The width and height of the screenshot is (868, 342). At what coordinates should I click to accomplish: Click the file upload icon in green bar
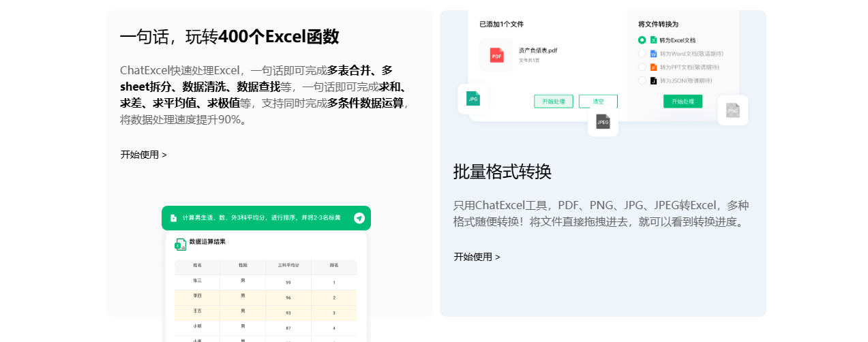(173, 218)
